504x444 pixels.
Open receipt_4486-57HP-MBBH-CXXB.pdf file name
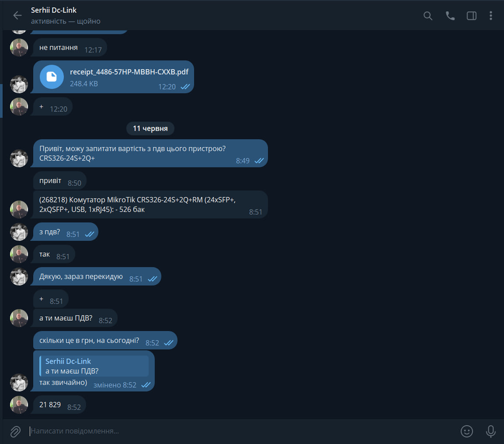(x=129, y=72)
